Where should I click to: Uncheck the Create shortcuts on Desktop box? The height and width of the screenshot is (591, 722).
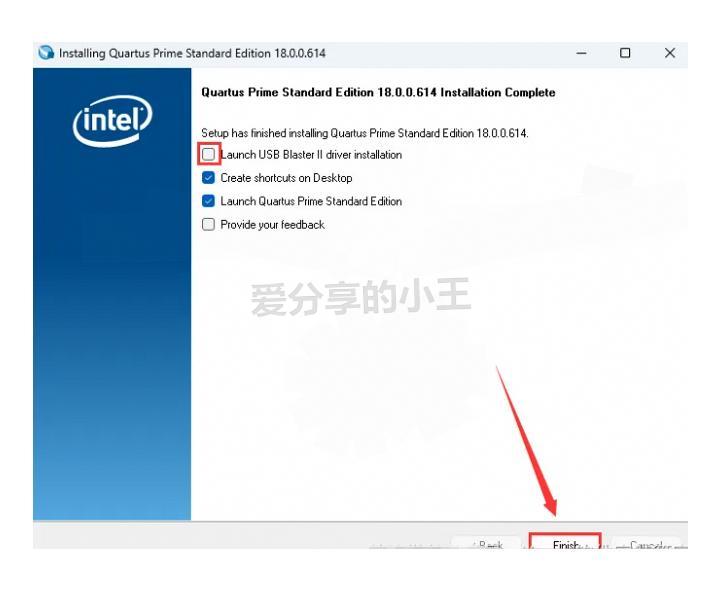(x=209, y=178)
